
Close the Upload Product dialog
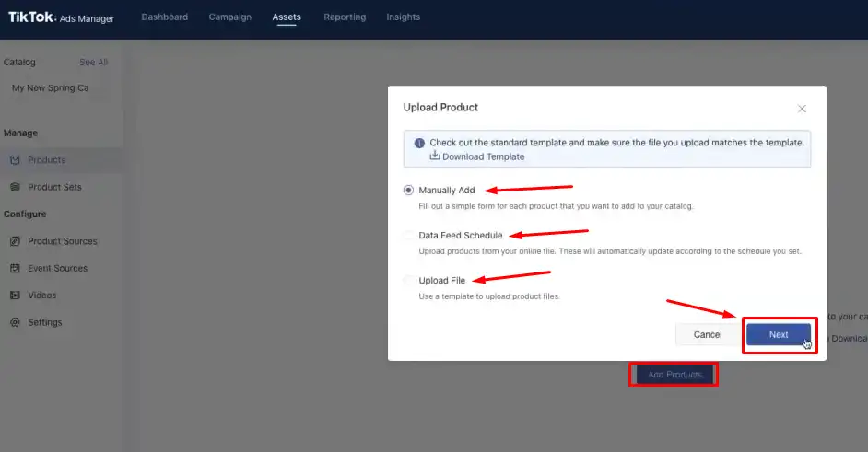[802, 109]
